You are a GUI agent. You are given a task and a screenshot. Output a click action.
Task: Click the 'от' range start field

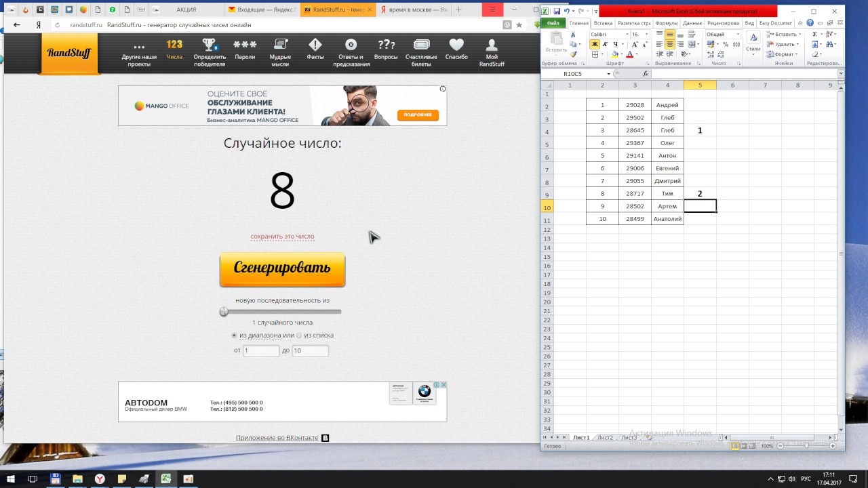pyautogui.click(x=261, y=350)
